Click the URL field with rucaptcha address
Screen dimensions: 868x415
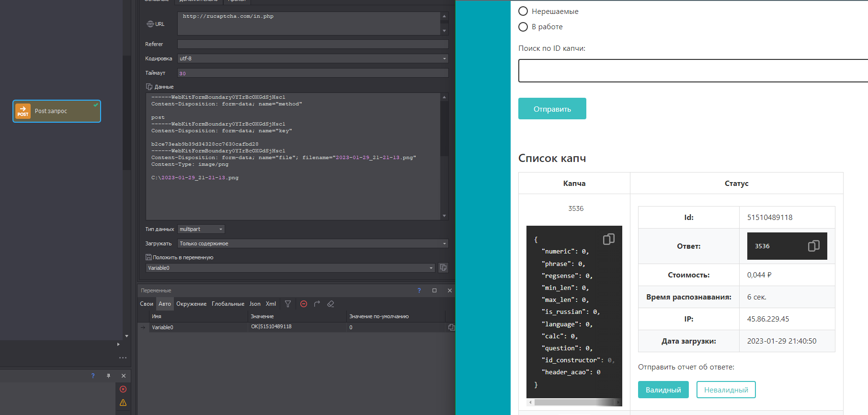coord(309,23)
